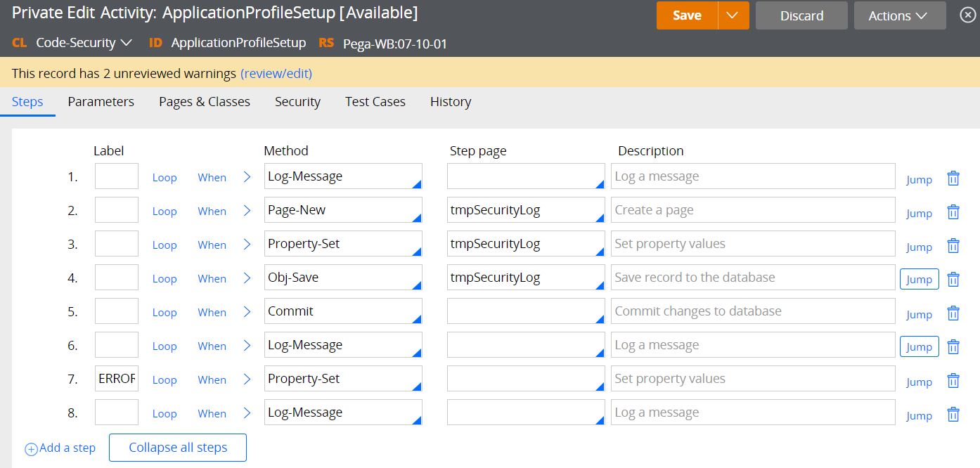Expand step 8 Log-Message details
The image size is (980, 468).
[x=247, y=413]
